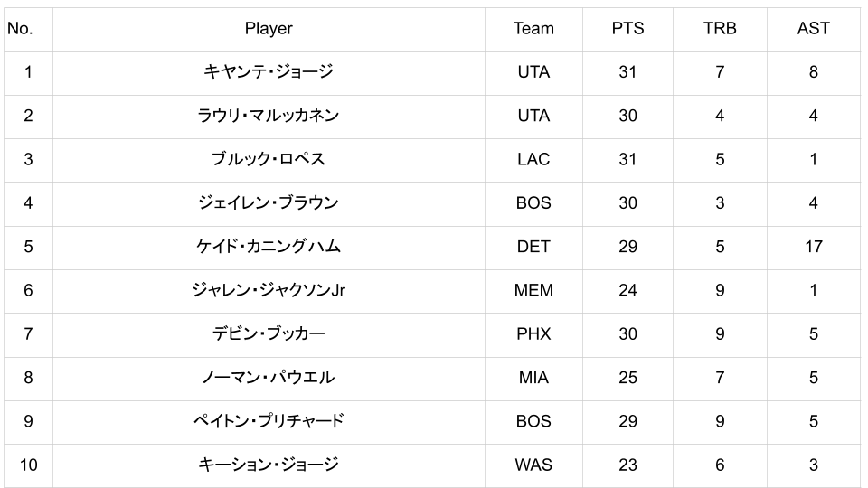Select the ペイトン・プリチャード player cell
Image resolution: width=868 pixels, height=488 pixels.
[x=269, y=421]
